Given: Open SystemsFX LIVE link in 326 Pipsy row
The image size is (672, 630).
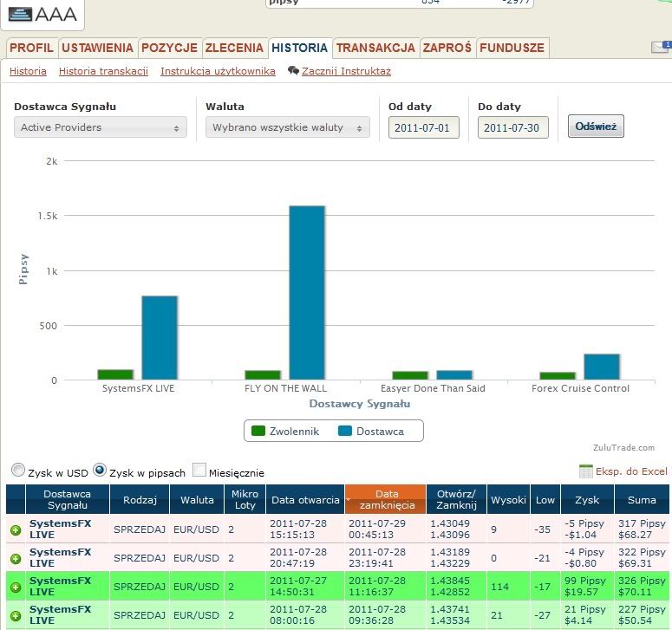Looking at the screenshot, I should click(61, 587).
